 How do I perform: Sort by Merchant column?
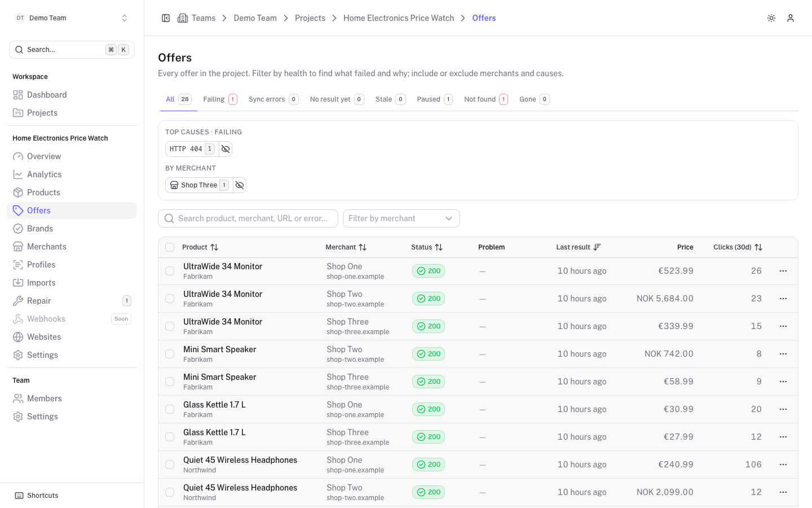pyautogui.click(x=346, y=247)
